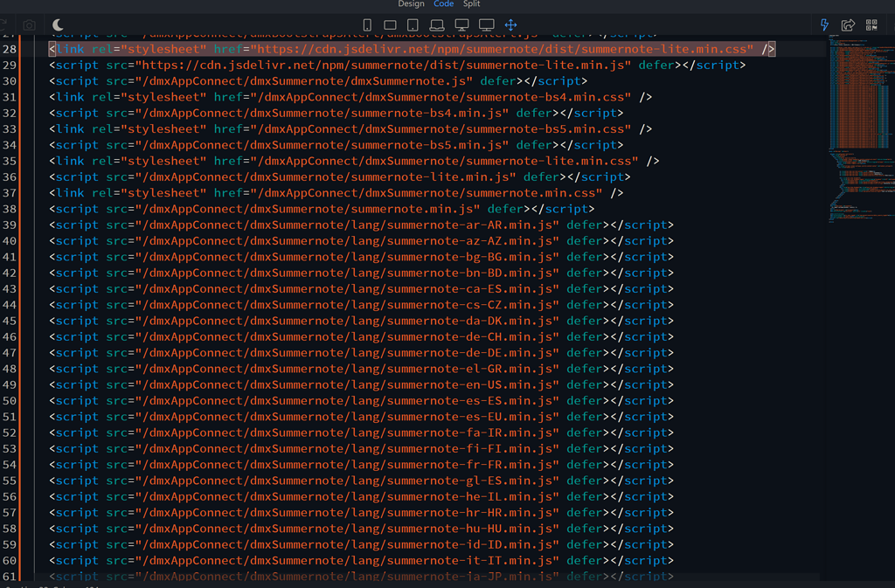Image resolution: width=895 pixels, height=588 pixels.
Task: Click the summernote-bs5.min.js script line
Action: (336, 145)
